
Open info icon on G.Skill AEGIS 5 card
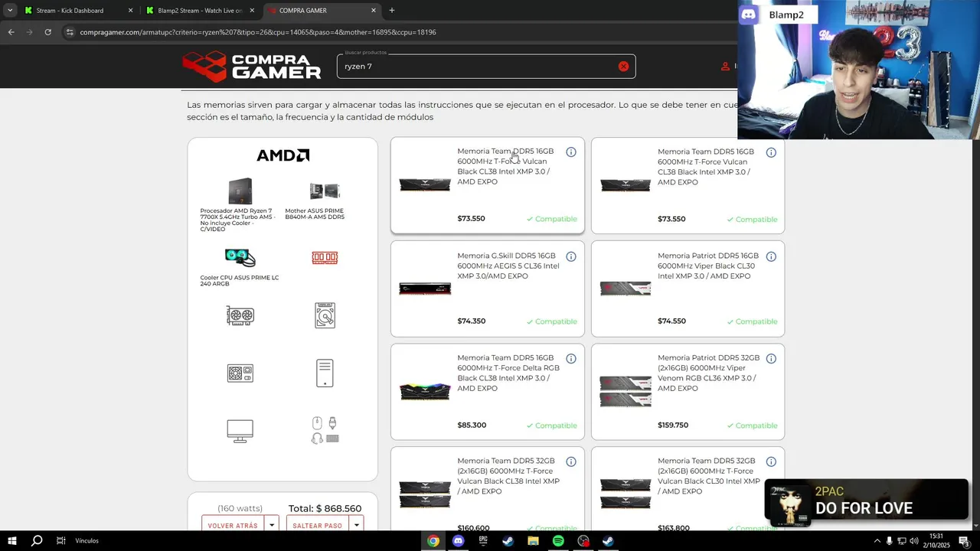click(x=570, y=256)
